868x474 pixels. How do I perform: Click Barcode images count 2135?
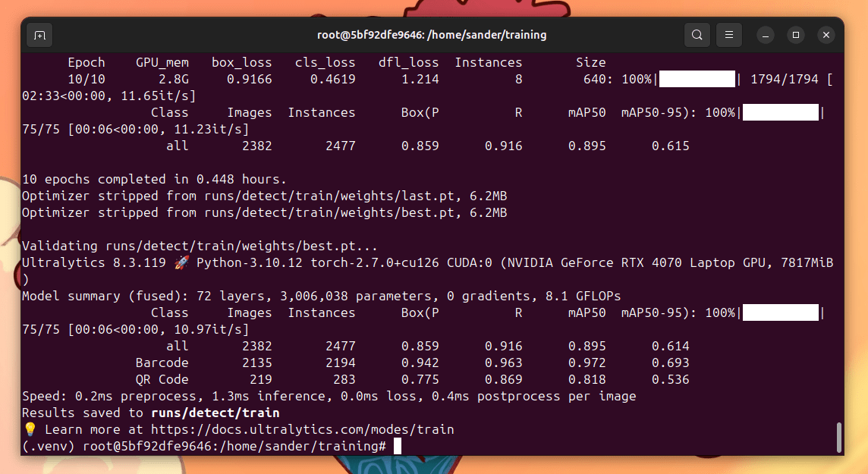[257, 363]
